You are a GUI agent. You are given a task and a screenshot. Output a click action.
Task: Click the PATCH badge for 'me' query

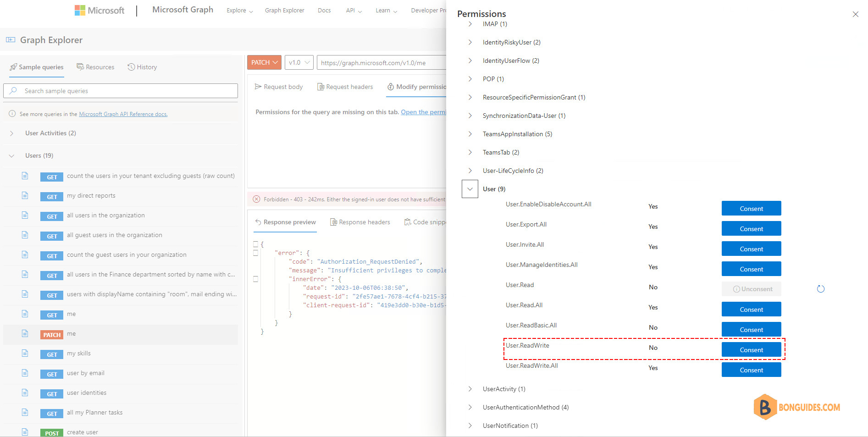[x=52, y=335]
